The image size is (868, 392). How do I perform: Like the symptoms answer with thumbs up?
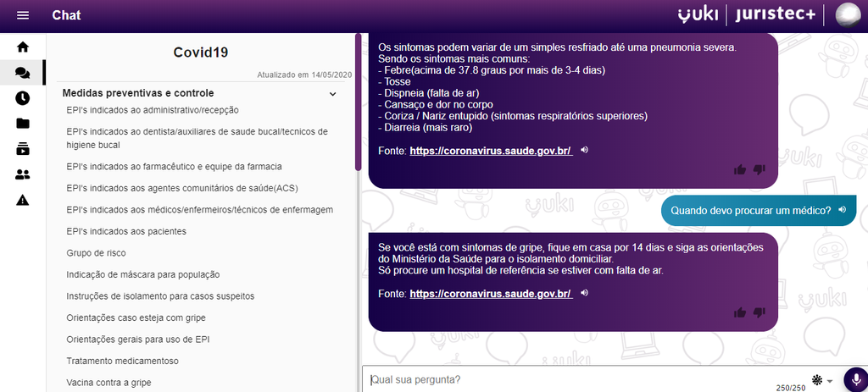pos(739,169)
